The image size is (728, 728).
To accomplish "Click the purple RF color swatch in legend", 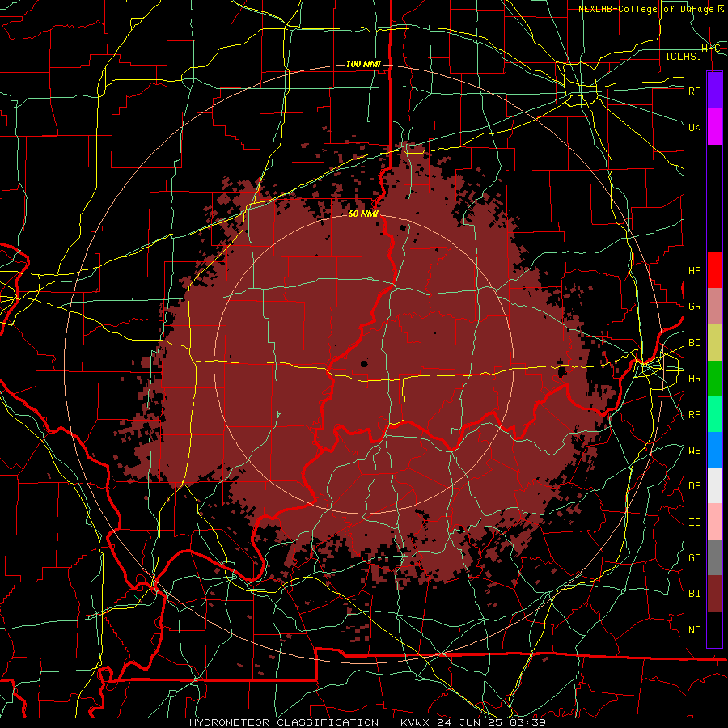I will coord(714,91).
